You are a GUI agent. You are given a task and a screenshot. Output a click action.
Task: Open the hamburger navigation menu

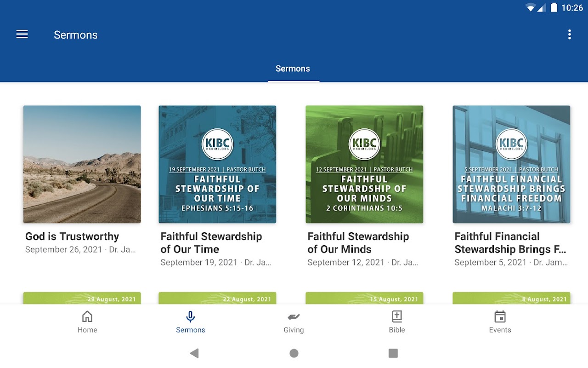(x=22, y=34)
